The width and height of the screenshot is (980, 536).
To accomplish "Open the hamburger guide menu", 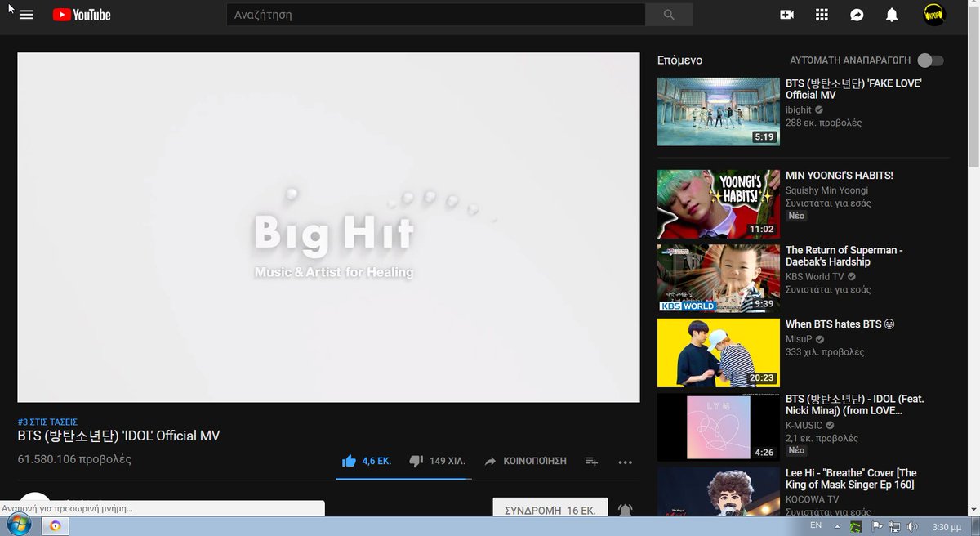I will pyautogui.click(x=26, y=15).
